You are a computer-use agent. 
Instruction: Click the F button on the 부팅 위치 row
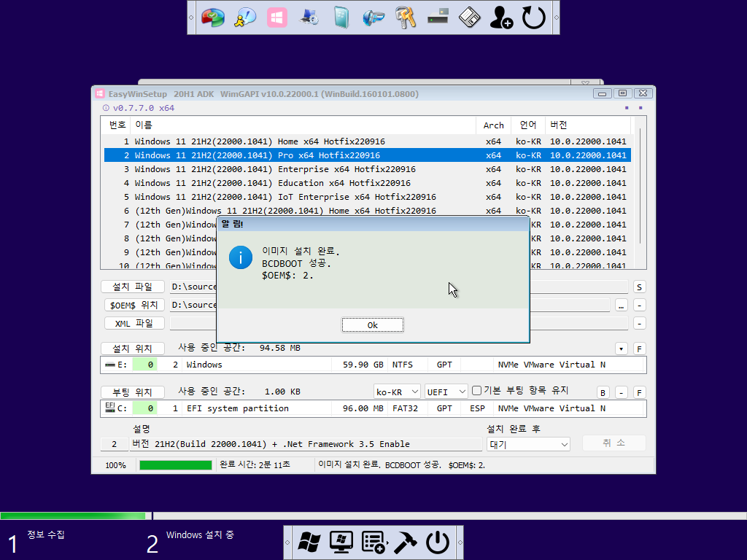(639, 393)
